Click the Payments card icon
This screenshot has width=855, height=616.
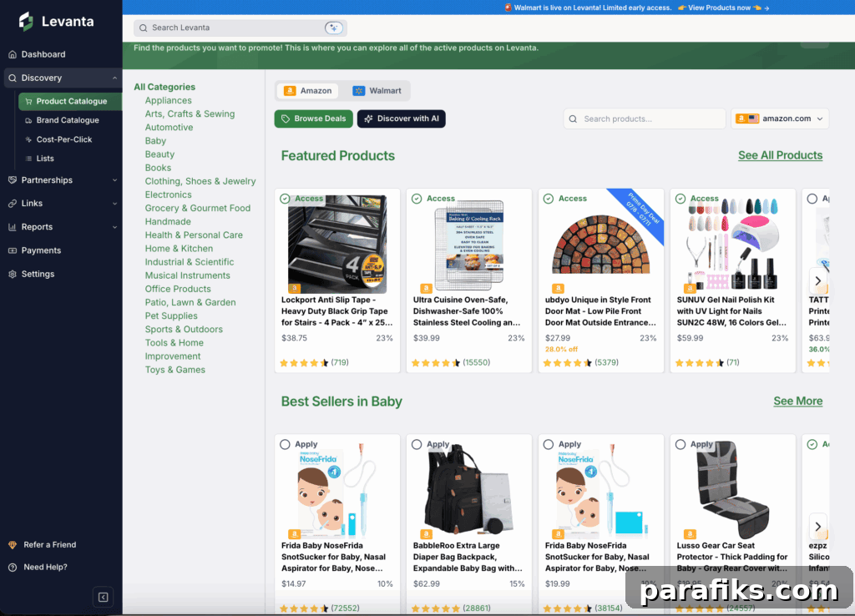13,250
